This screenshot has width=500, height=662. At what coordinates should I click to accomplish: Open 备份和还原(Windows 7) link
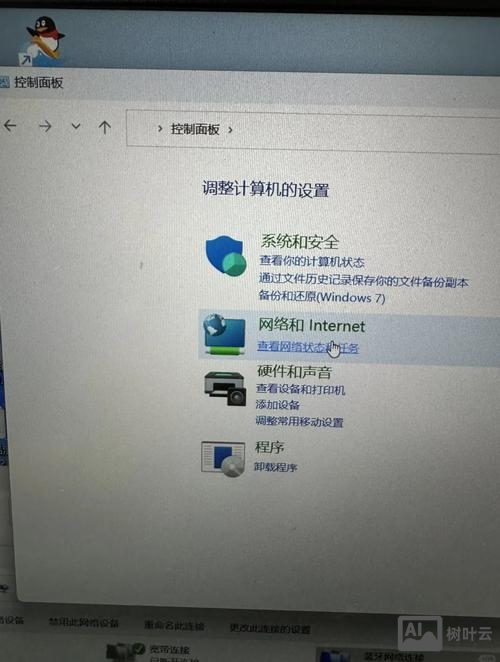coord(322,297)
